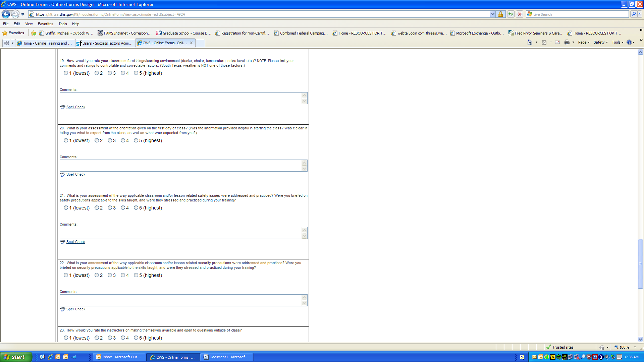Open Quick Tabs grid icon
The height and width of the screenshot is (362, 644).
pyautogui.click(x=6, y=43)
